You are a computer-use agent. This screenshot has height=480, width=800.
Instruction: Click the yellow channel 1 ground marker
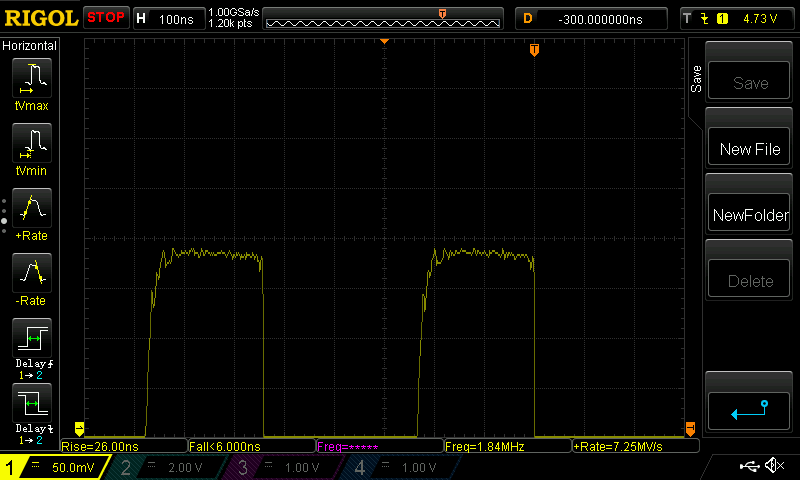point(79,428)
